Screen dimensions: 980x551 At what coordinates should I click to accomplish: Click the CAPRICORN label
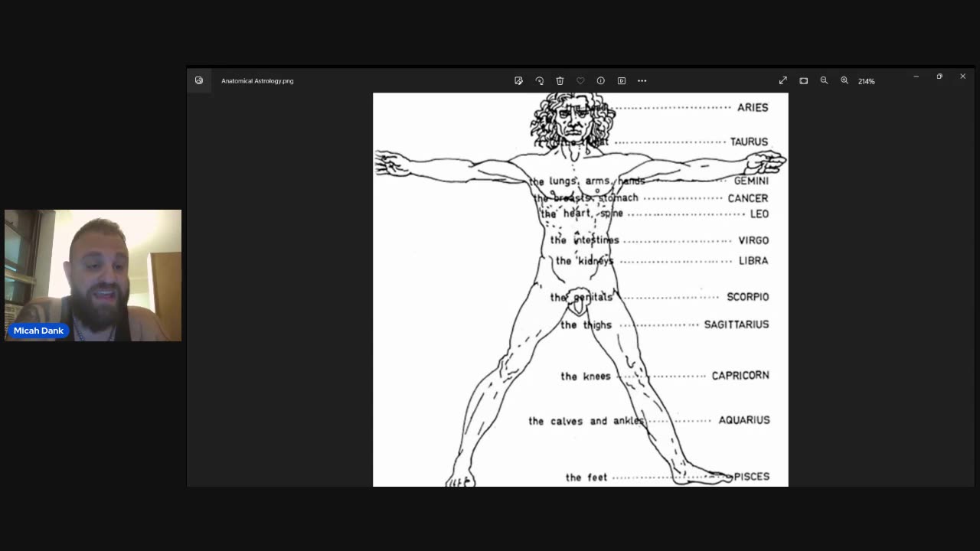[x=740, y=376]
